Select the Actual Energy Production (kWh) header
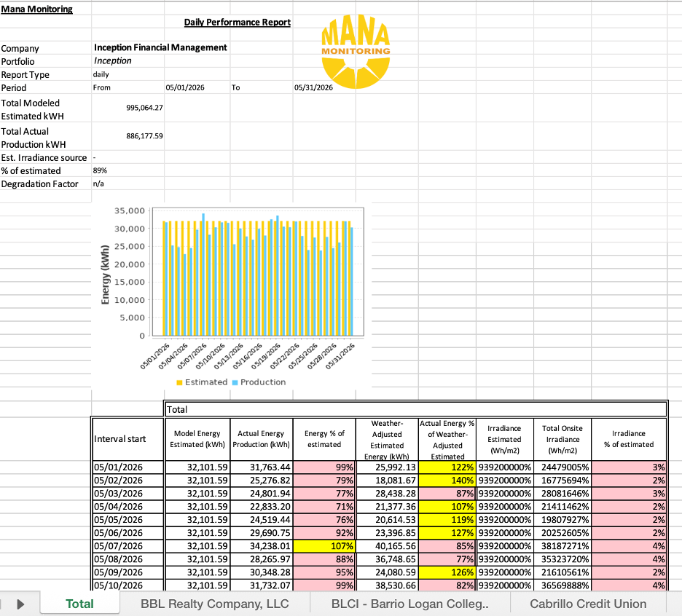 (x=261, y=439)
